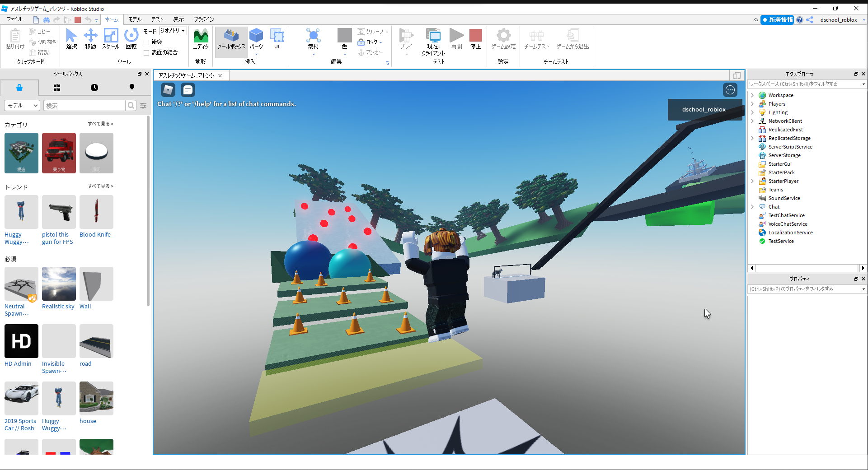Open the Roblox menu icon in viewport
This screenshot has width=868, height=470.
[x=168, y=90]
